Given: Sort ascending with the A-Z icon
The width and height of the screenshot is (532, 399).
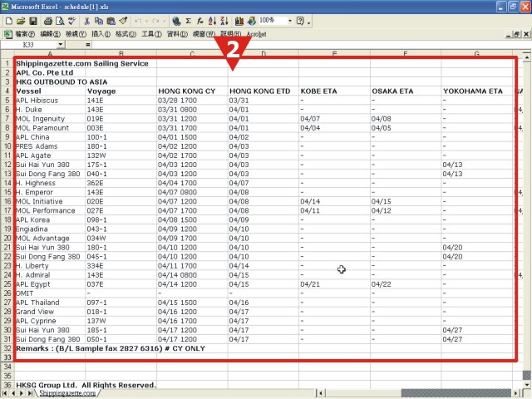Looking at the screenshot, I should [212, 20].
